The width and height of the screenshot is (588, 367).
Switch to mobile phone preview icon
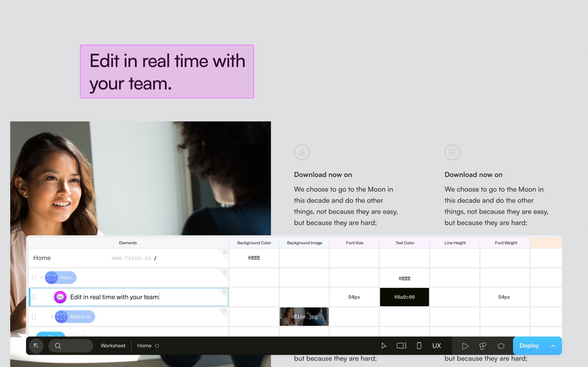[x=419, y=346]
